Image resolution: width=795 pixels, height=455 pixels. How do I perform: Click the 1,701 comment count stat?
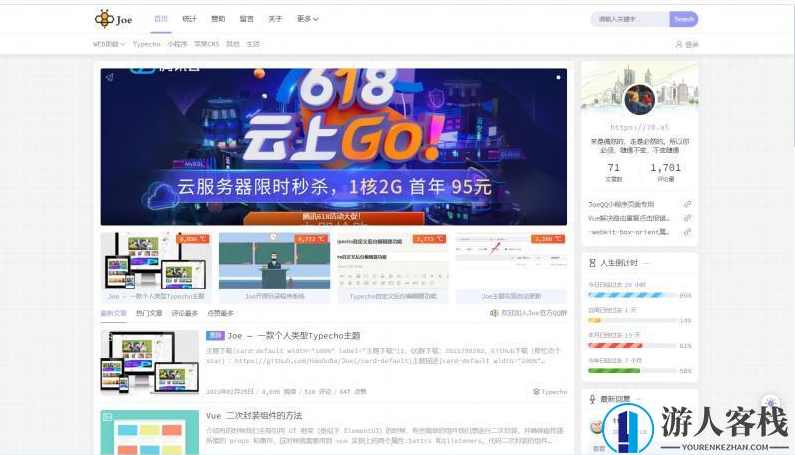click(665, 172)
